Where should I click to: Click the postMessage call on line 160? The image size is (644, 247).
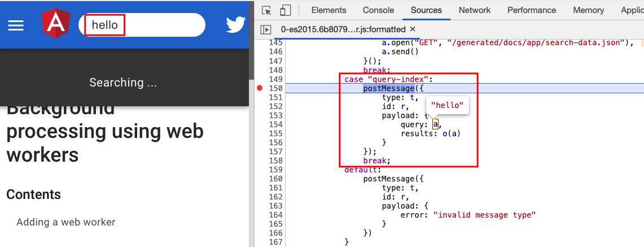click(388, 179)
